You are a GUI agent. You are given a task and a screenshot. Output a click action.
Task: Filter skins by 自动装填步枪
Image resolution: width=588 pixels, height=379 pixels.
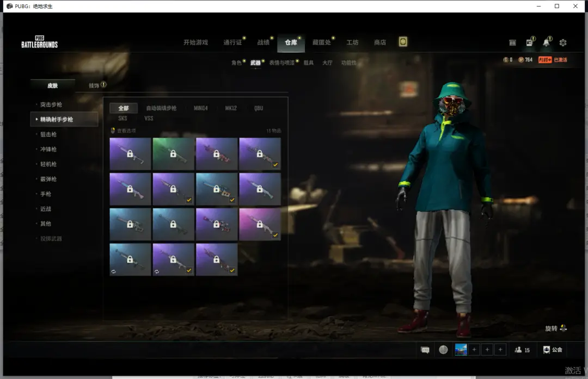coord(161,108)
